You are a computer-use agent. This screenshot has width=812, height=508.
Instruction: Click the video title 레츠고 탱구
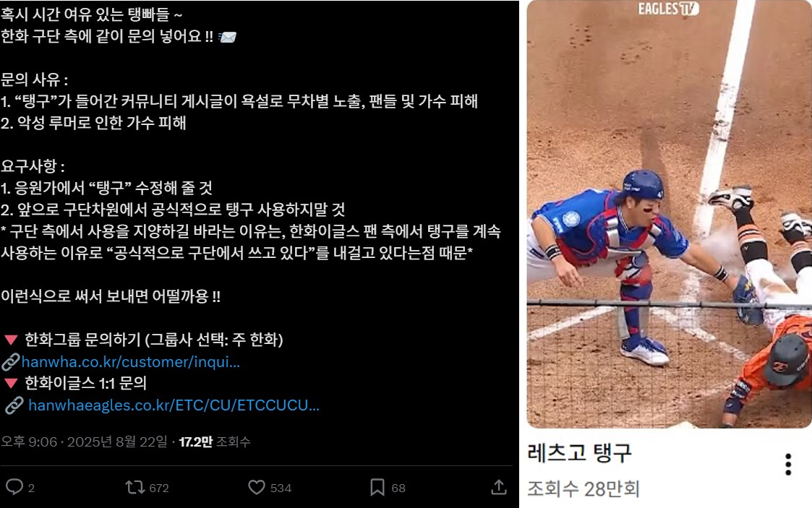(579, 453)
